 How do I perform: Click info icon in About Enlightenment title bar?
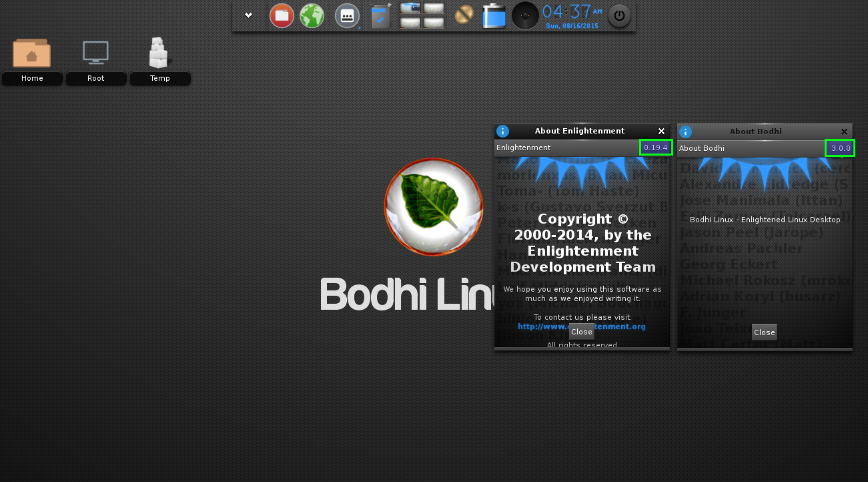point(503,132)
